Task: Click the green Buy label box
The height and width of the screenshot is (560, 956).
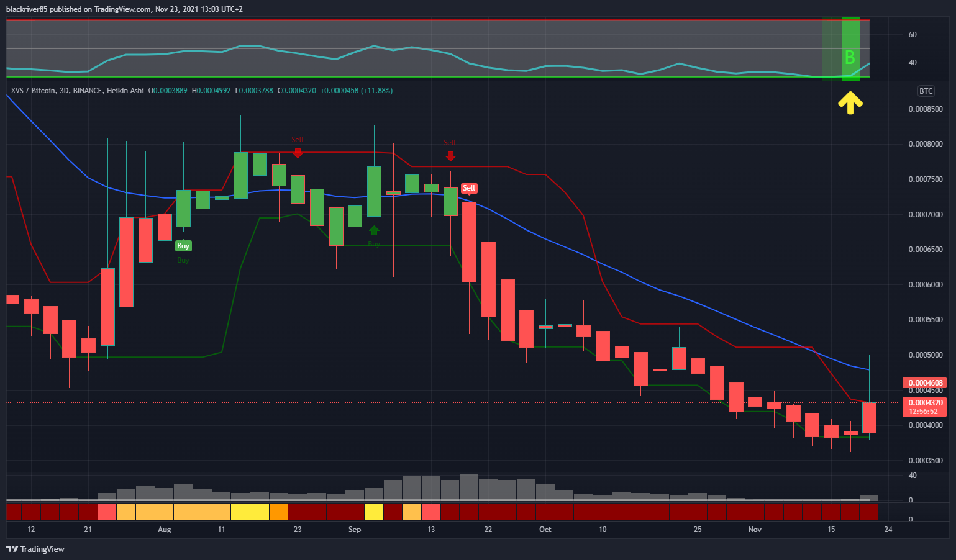Action: (x=183, y=246)
